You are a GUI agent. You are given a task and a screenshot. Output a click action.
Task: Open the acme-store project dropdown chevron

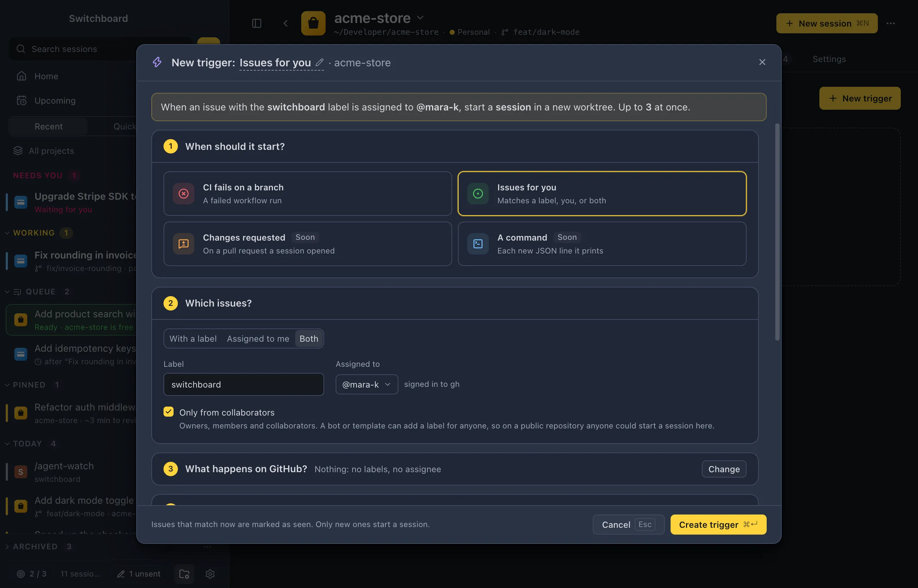(x=420, y=18)
